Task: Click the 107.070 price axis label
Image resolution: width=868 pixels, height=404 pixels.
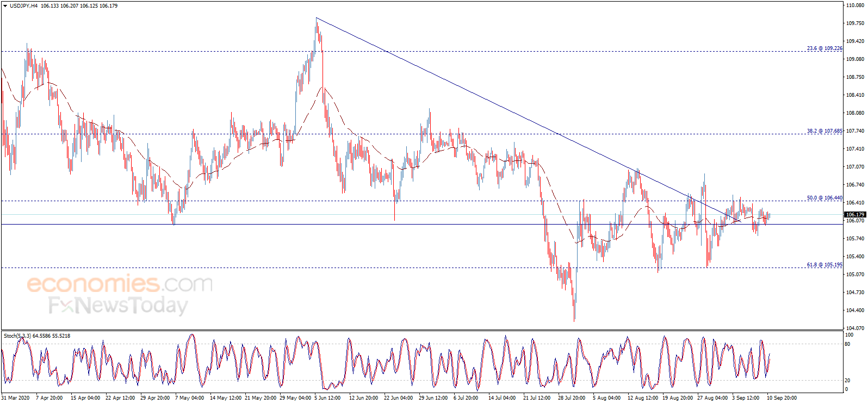Action: (855, 167)
